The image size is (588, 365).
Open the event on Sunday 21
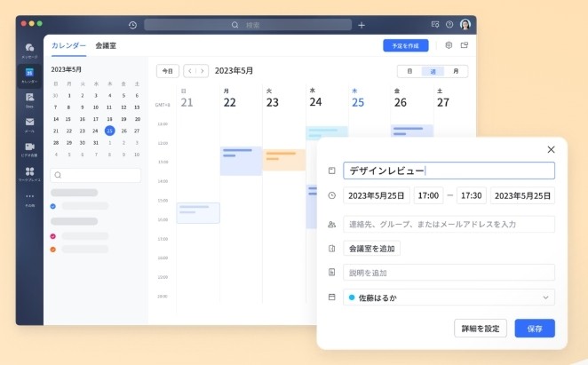tap(198, 213)
